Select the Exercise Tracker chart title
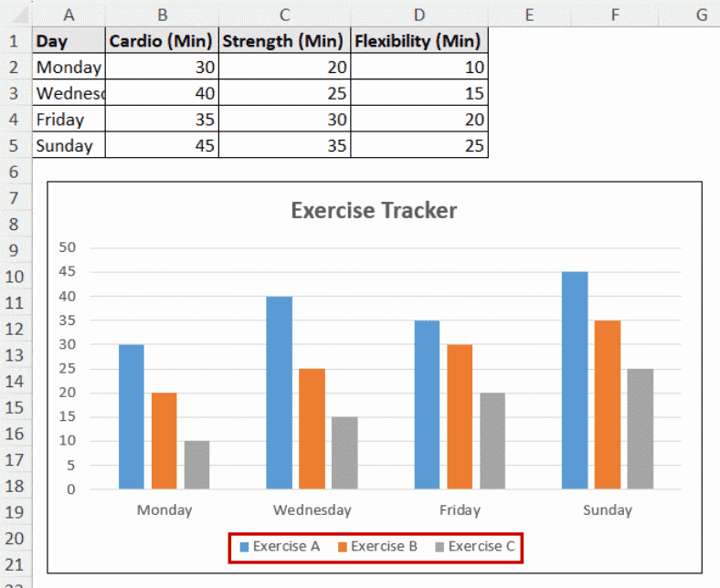Image resolution: width=720 pixels, height=588 pixels. pyautogui.click(x=374, y=211)
